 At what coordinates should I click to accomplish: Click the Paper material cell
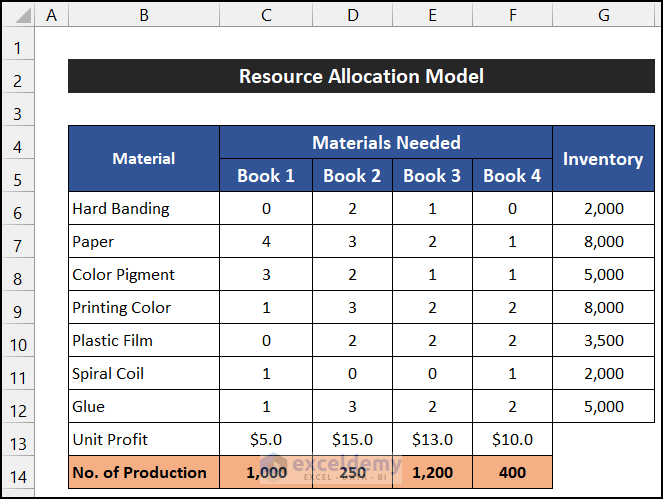pyautogui.click(x=144, y=241)
